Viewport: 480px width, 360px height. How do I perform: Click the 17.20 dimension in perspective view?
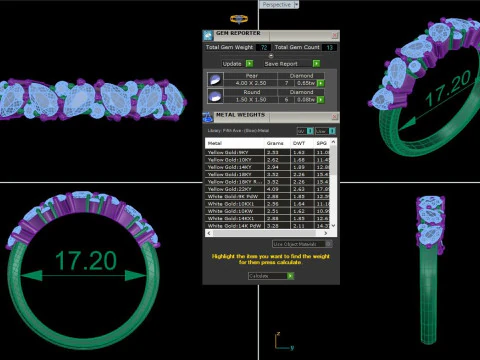(449, 88)
